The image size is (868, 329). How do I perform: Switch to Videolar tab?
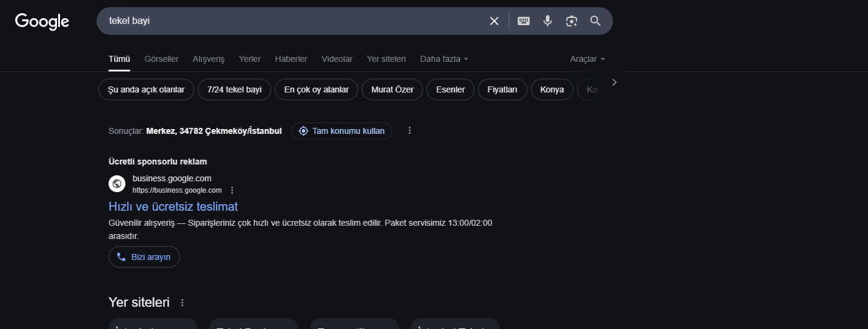coord(337,59)
